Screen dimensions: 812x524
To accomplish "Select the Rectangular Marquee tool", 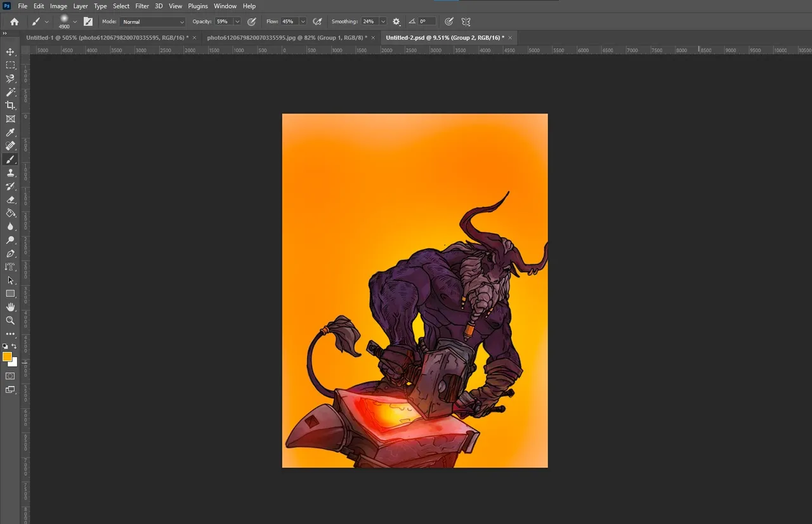I will pyautogui.click(x=10, y=65).
